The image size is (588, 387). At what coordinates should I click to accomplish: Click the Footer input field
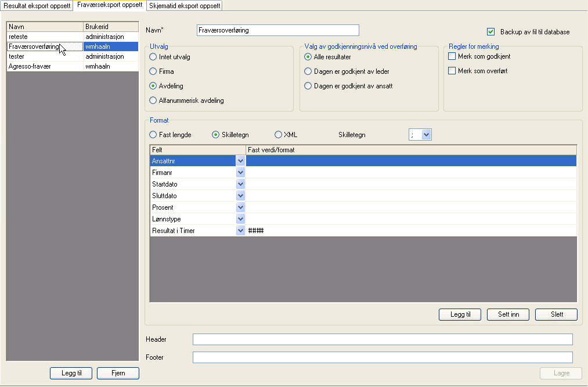click(x=383, y=357)
